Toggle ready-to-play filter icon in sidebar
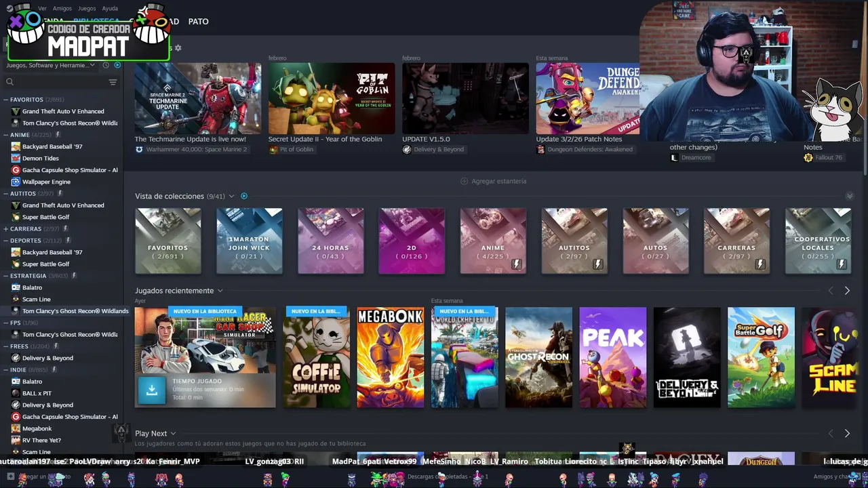Screen dimensions: 868x488 pos(117,65)
